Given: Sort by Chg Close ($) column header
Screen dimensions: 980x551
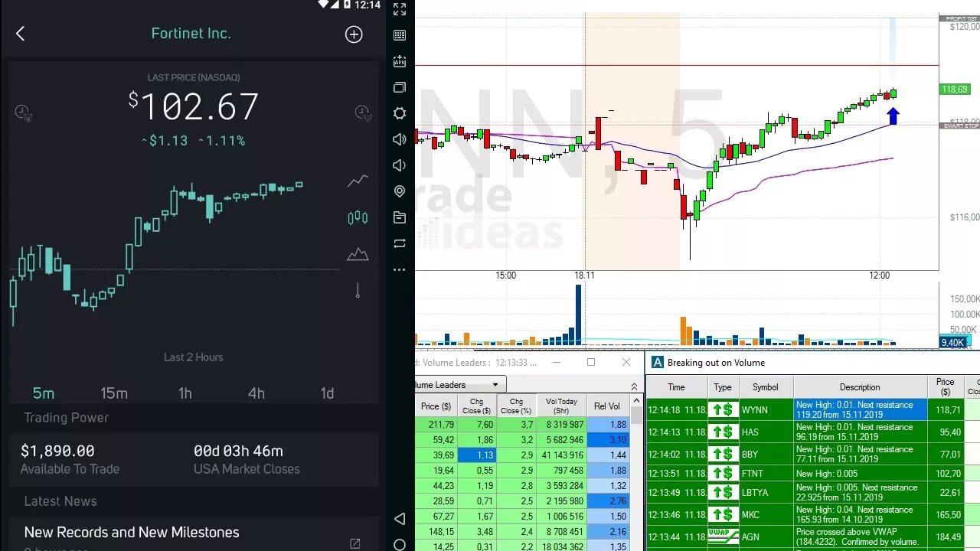Looking at the screenshot, I should point(476,406).
